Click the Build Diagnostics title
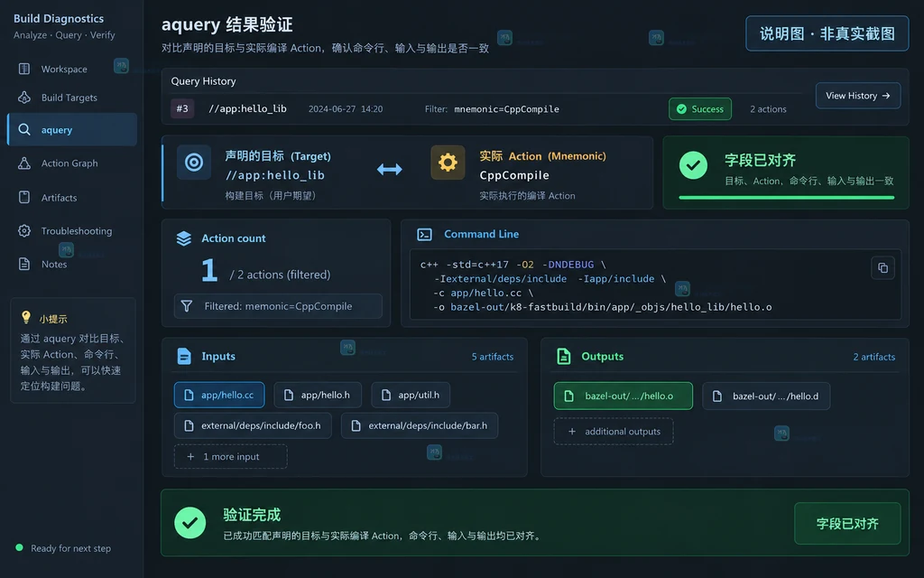 pos(59,18)
